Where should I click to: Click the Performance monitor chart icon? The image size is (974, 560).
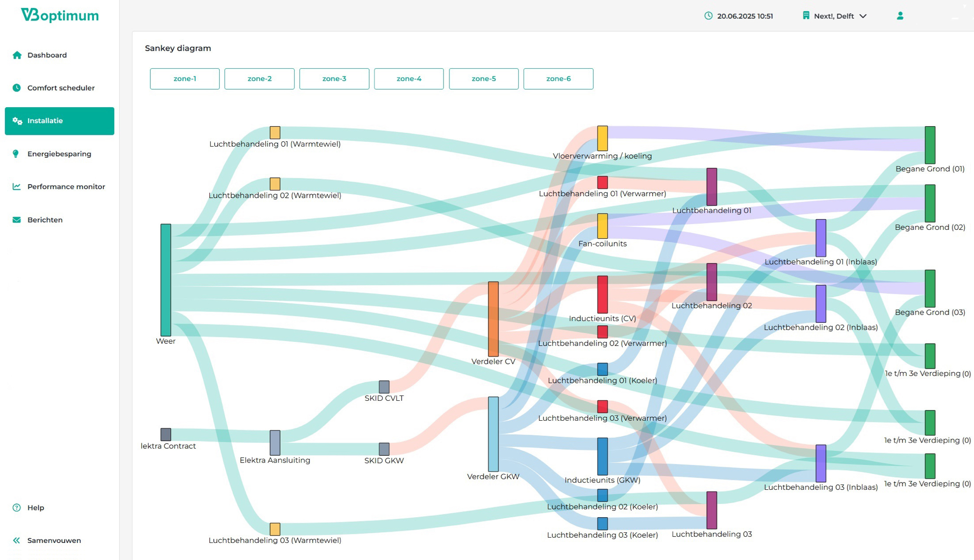[17, 187]
